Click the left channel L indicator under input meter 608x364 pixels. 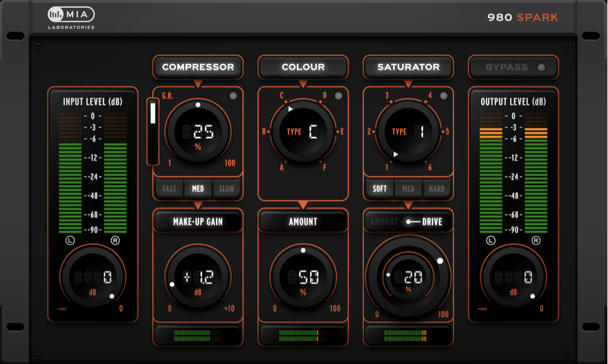(71, 240)
